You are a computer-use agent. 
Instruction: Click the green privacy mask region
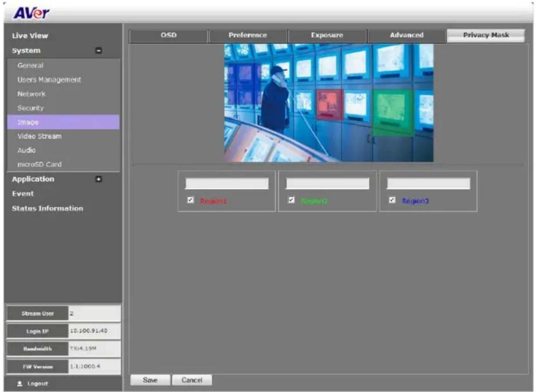click(393, 113)
